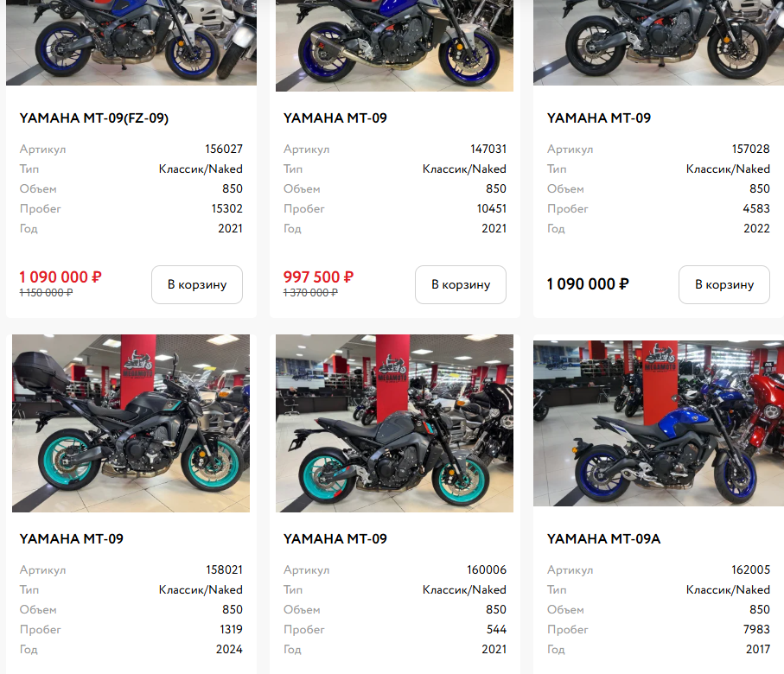Click the 997 500 ₽ sale price

coord(318,277)
